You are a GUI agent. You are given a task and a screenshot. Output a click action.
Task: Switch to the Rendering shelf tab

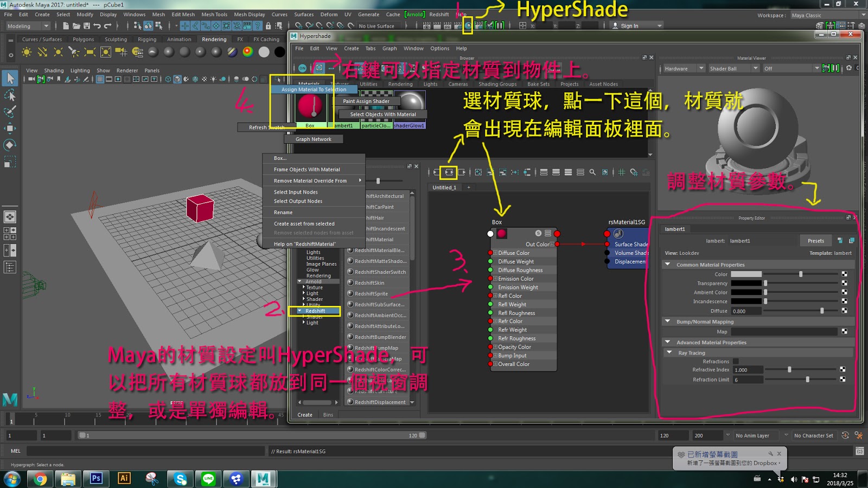point(214,40)
